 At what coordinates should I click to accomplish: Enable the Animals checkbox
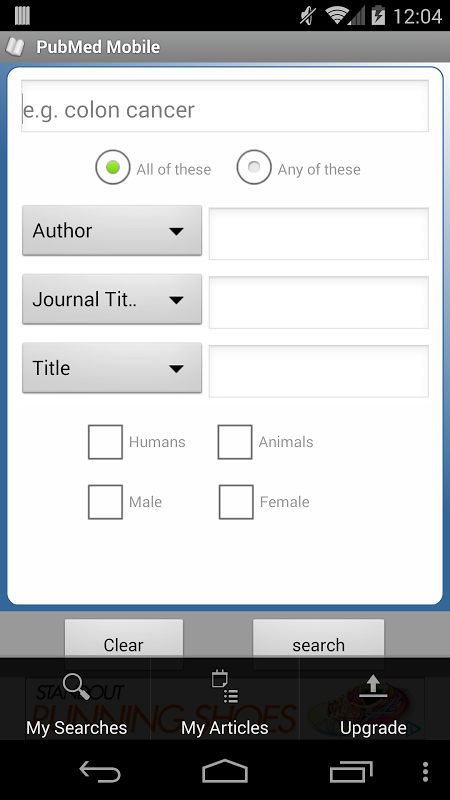[x=235, y=442]
